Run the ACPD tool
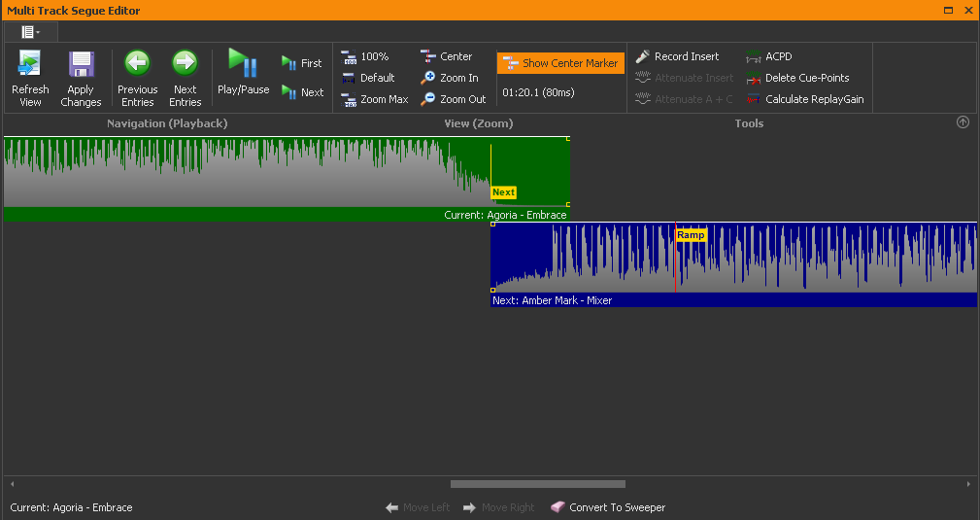This screenshot has width=980, height=520. click(x=769, y=56)
